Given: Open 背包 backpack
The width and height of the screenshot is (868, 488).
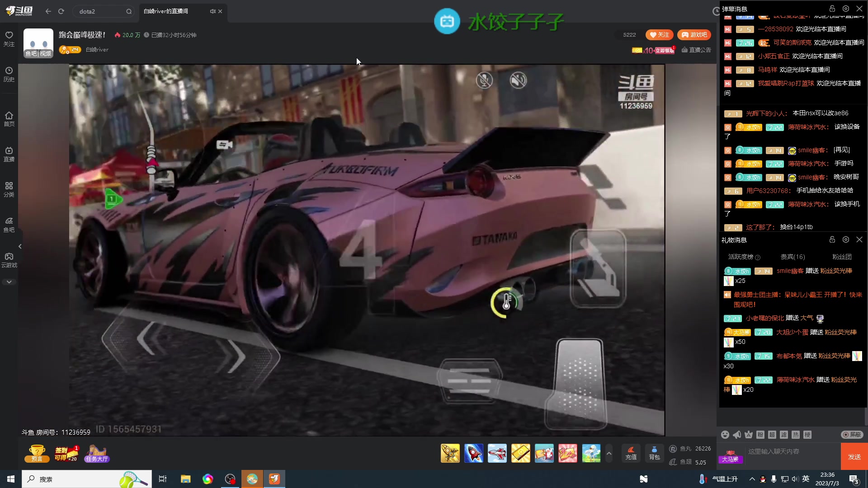Looking at the screenshot, I should click(x=655, y=453).
